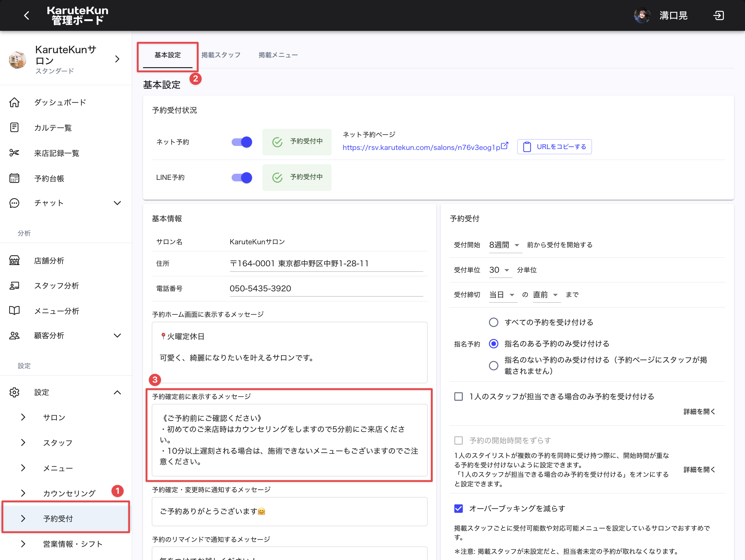Select 指名のある予約のみ受け付ける radio option
Image resolution: width=745 pixels, height=560 pixels.
coord(494,344)
